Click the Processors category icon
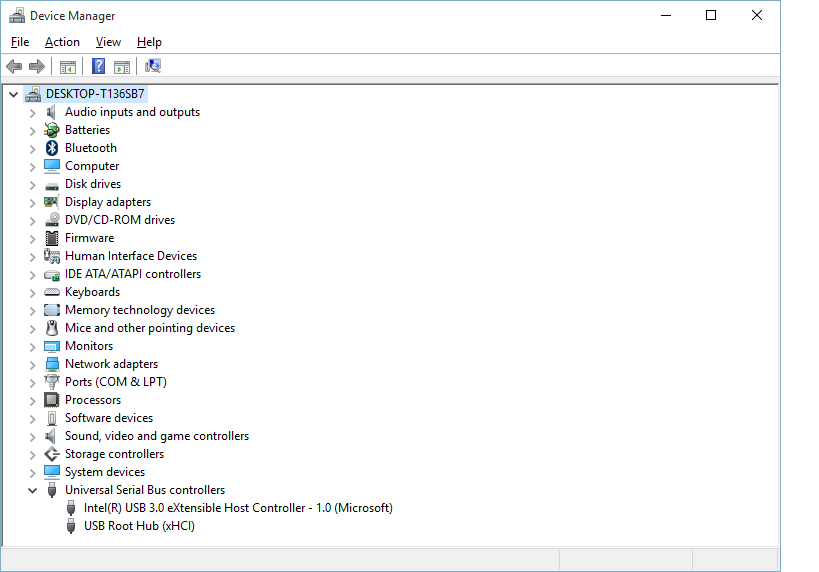Screen dimensions: 819x572 52,400
